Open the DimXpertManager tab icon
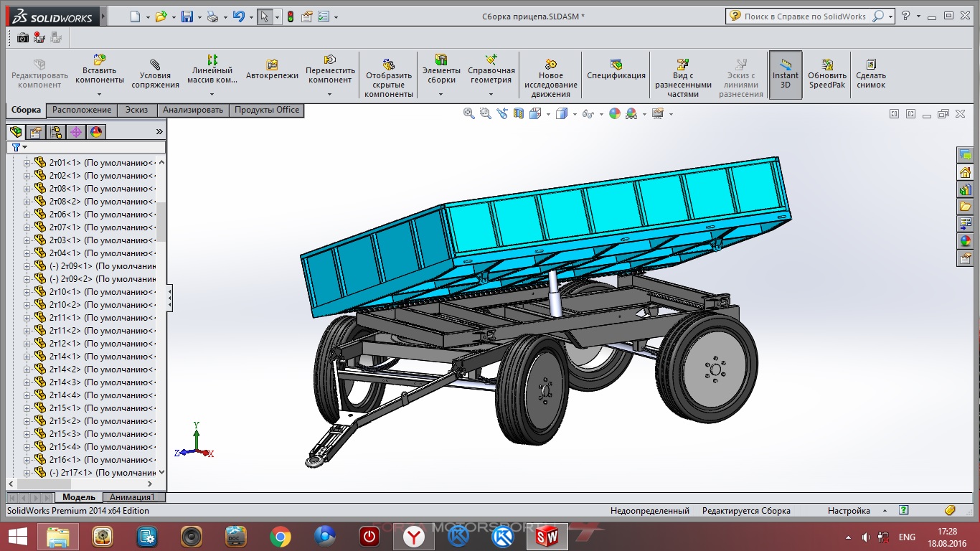This screenshot has height=551, width=980. pyautogui.click(x=76, y=132)
